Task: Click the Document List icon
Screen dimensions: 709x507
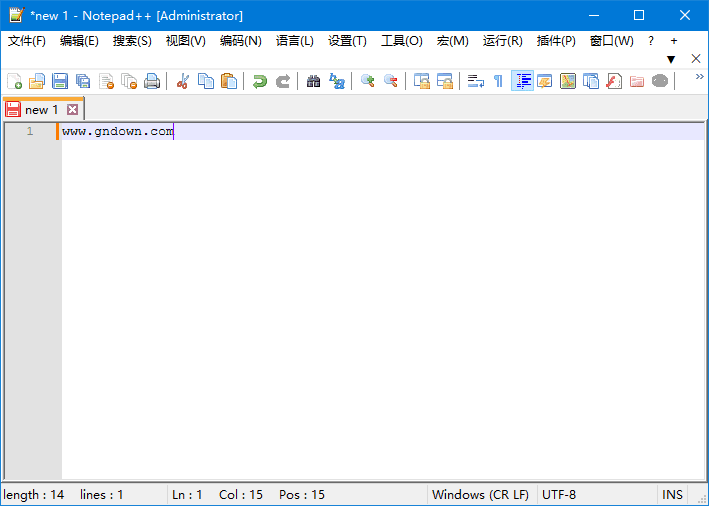Action: [591, 81]
